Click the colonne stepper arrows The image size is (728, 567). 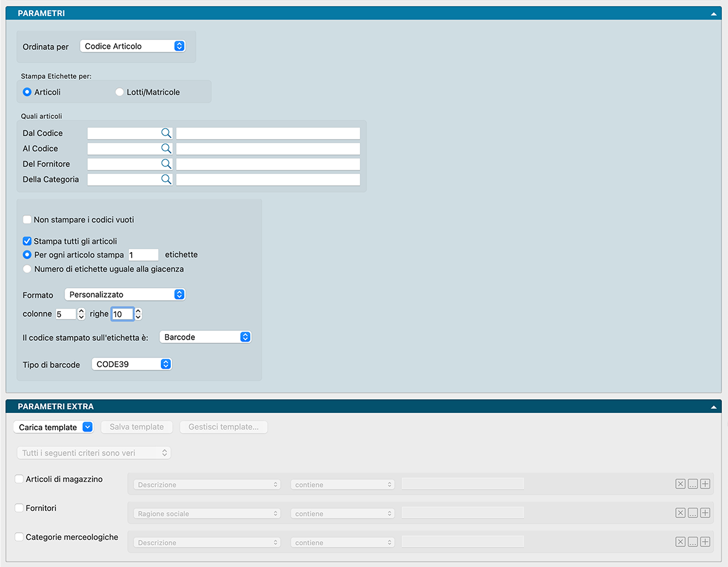(81, 314)
